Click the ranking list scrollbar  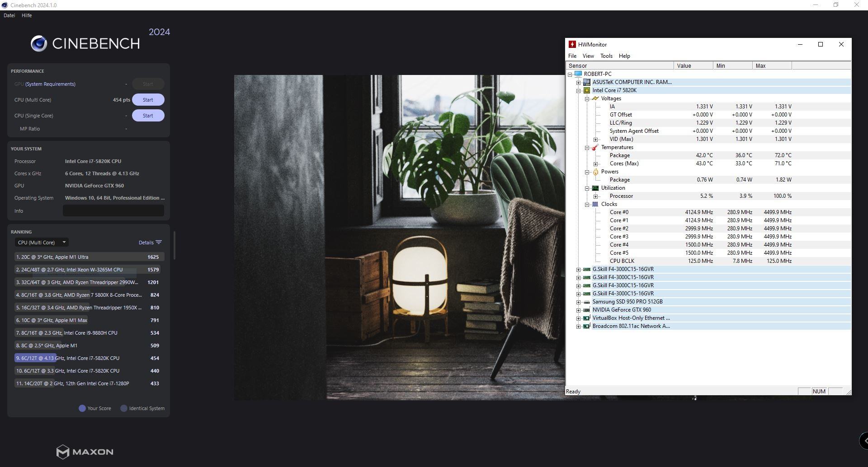coord(175,245)
